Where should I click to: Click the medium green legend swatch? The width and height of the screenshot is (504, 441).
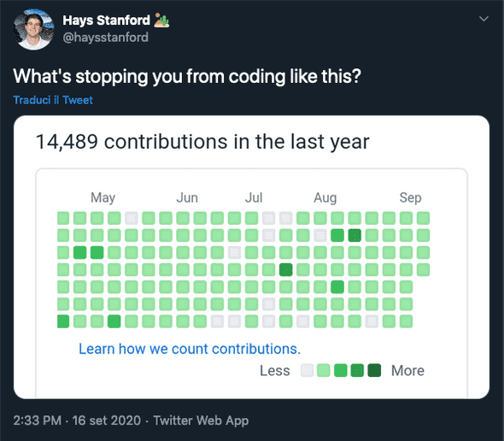(340, 370)
